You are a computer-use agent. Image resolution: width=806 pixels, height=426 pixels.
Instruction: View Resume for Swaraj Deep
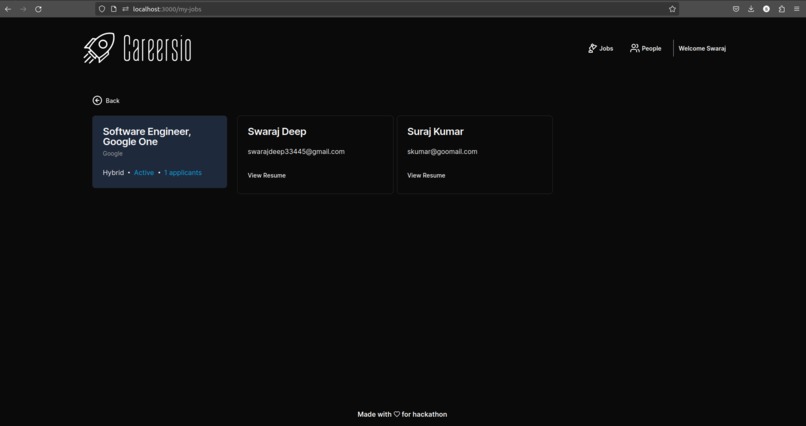267,175
